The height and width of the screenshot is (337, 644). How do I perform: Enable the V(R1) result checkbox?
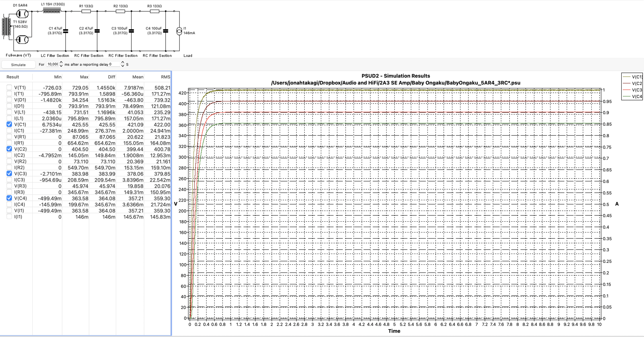[9, 137]
